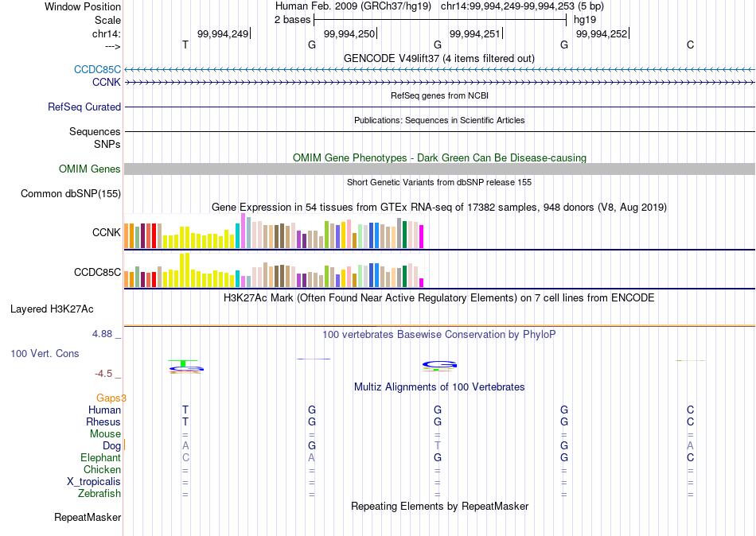This screenshot has width=756, height=536.
Task: Click the Layered H3K27Ac track label
Action: pyautogui.click(x=52, y=309)
